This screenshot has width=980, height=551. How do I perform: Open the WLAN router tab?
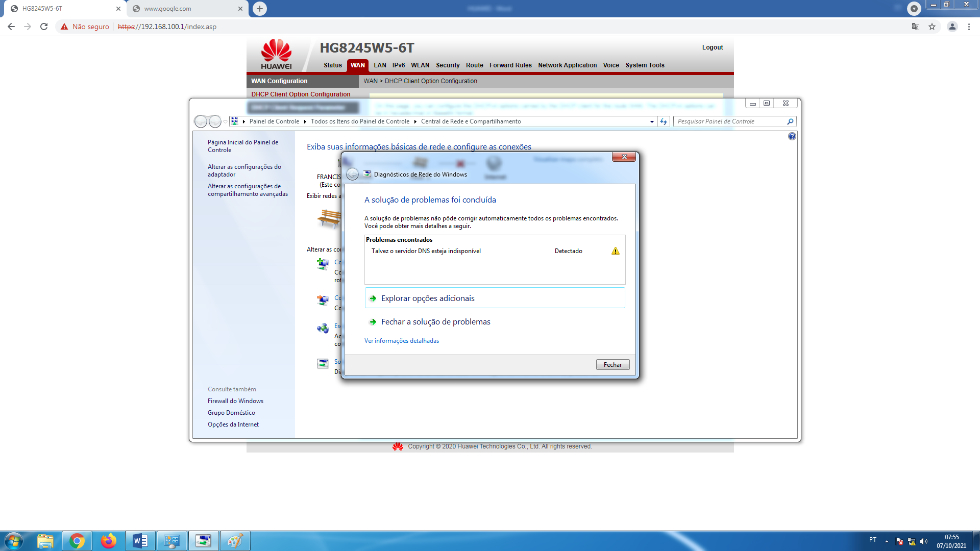tap(420, 65)
